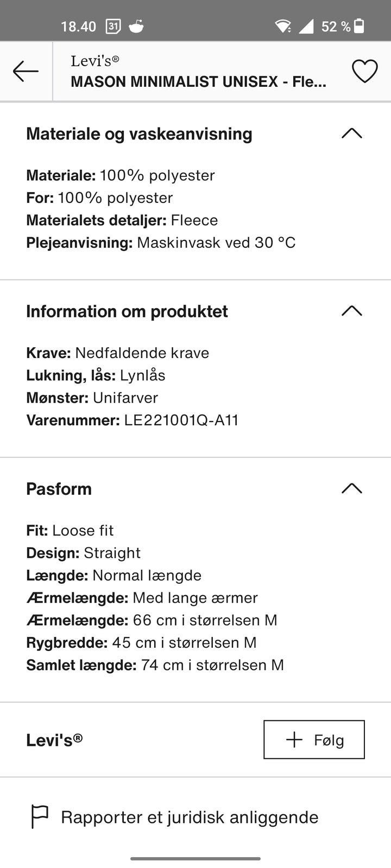
Task: Tap the Pasform section heading
Action: pyautogui.click(x=59, y=489)
